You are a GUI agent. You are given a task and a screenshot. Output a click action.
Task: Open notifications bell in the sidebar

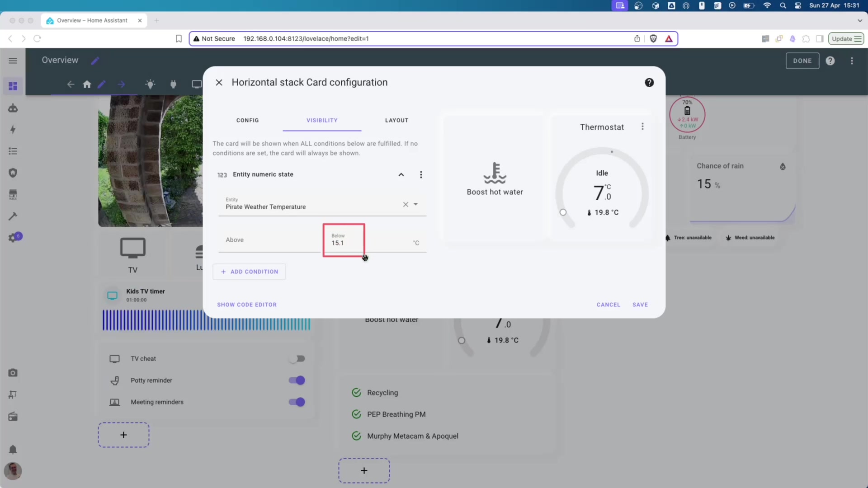(x=13, y=450)
